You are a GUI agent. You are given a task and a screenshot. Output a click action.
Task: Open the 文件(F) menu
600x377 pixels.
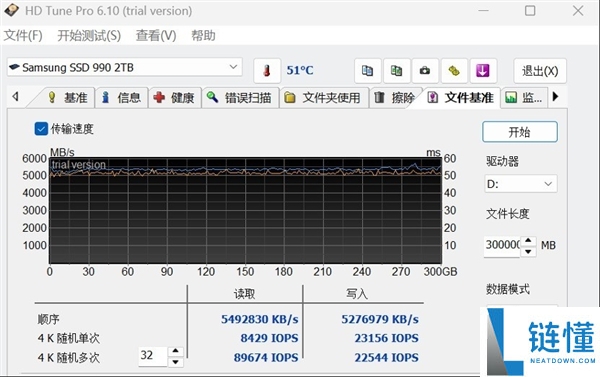(23, 36)
